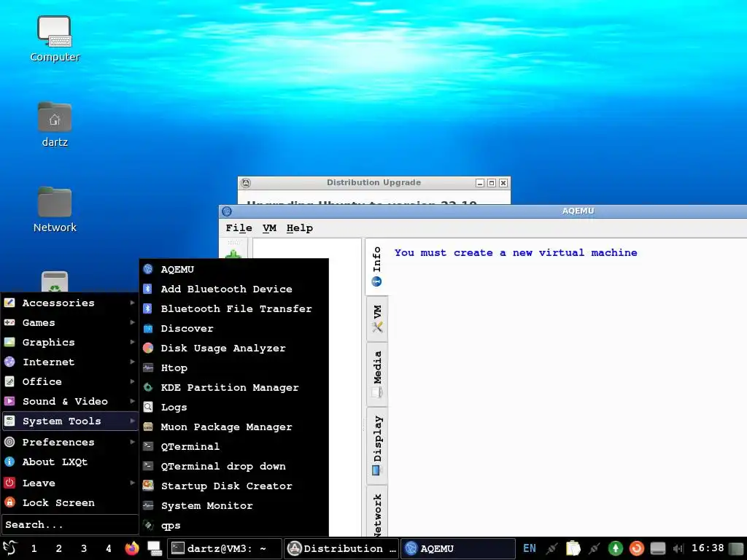Focus the menu Search field
Viewport: 747px width, 560px height.
69,525
